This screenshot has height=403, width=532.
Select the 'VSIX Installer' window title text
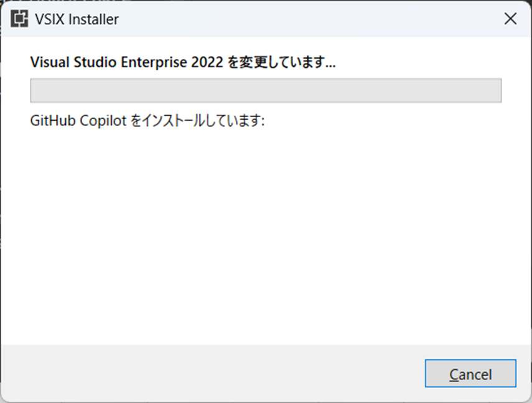pyautogui.click(x=77, y=19)
